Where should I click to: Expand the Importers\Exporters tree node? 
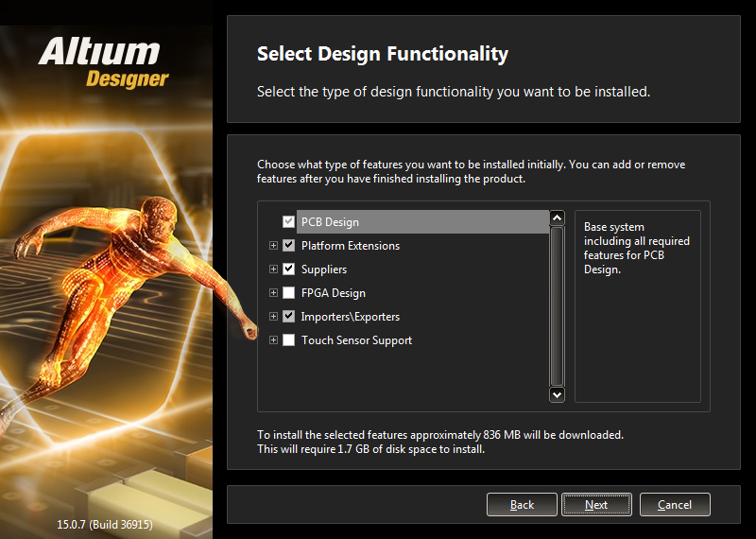tap(273, 317)
